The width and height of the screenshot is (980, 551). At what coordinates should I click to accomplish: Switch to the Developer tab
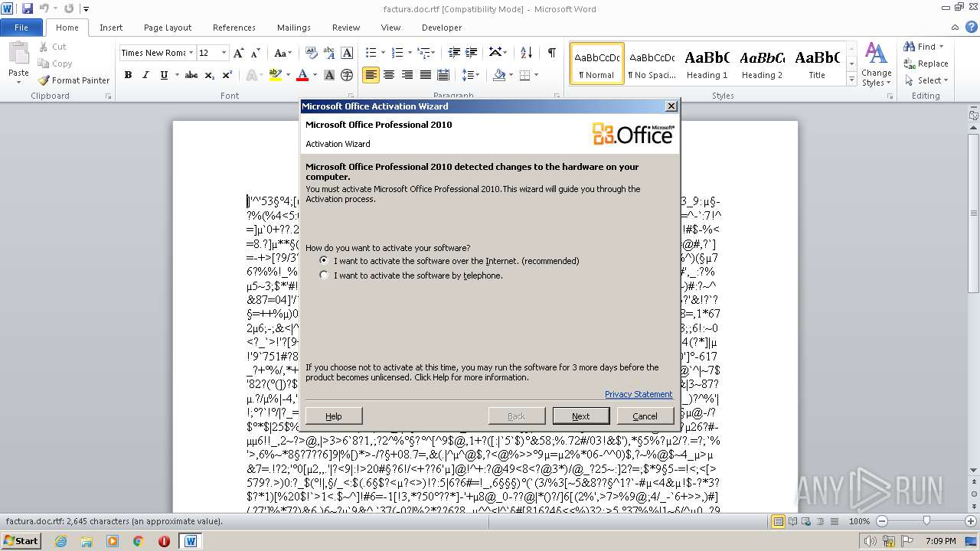[x=442, y=28]
